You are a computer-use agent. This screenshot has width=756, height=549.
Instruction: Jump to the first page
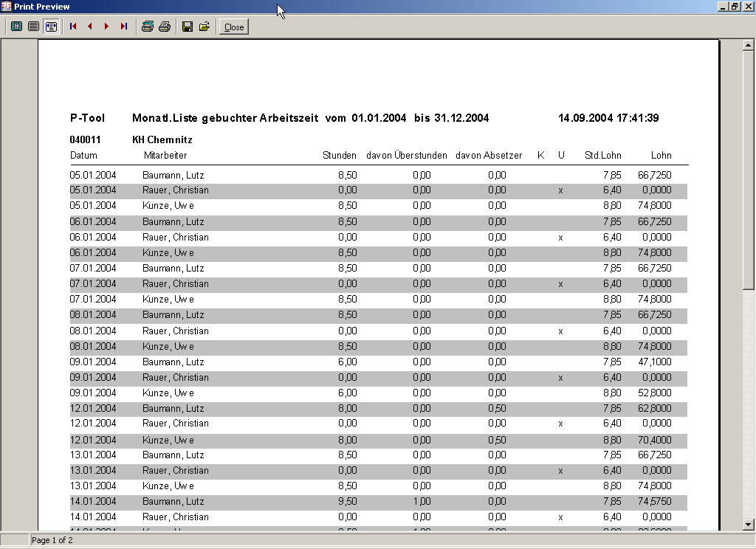pyautogui.click(x=73, y=27)
